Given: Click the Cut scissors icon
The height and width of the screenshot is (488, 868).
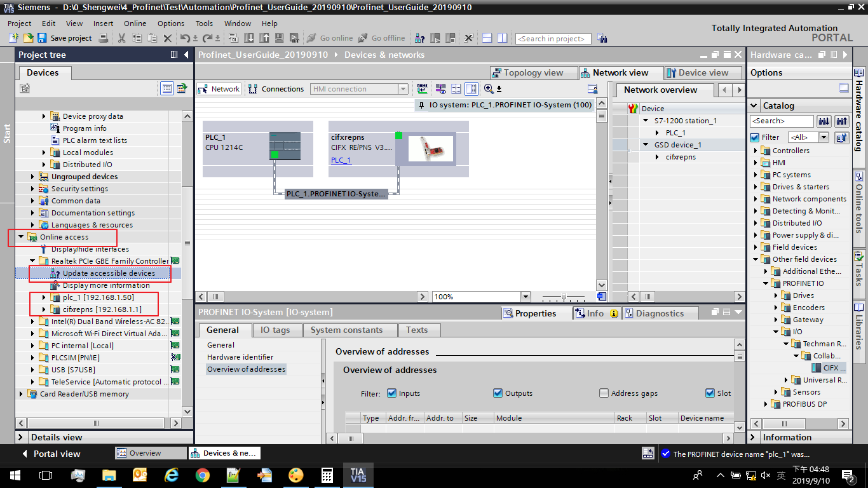Looking at the screenshot, I should click(121, 38).
